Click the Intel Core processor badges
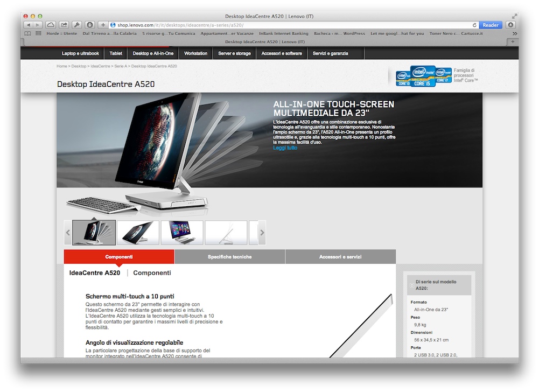Viewport: 539px width, 392px height. pos(423,76)
